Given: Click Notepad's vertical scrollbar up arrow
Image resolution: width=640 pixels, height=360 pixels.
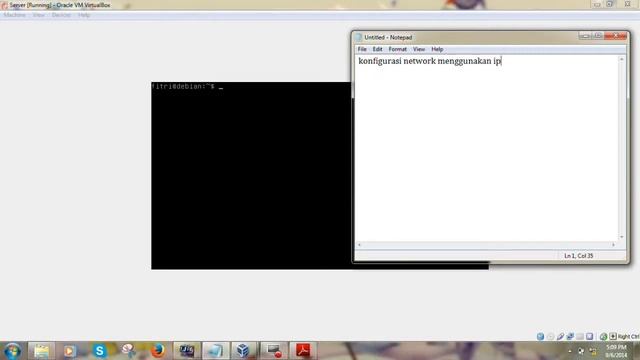Looking at the screenshot, I should [x=622, y=60].
